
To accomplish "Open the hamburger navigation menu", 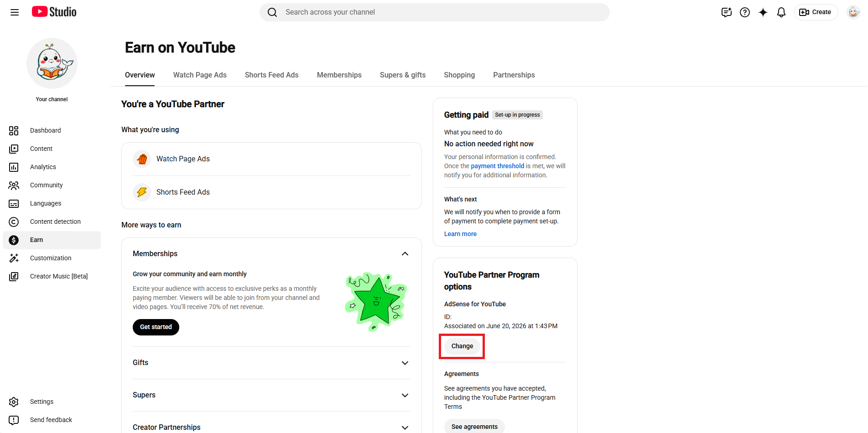I will (15, 12).
